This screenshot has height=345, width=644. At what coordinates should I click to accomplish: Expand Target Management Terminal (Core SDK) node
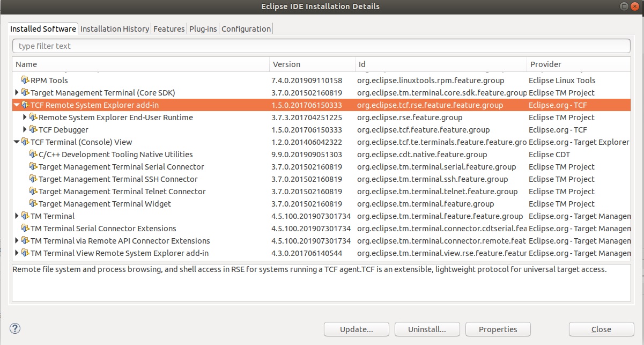coord(17,93)
